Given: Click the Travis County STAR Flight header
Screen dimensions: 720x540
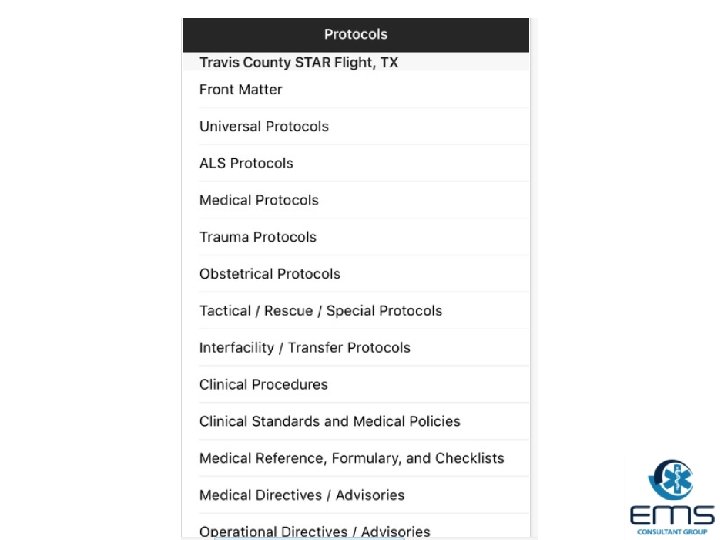Looking at the screenshot, I should click(298, 63).
